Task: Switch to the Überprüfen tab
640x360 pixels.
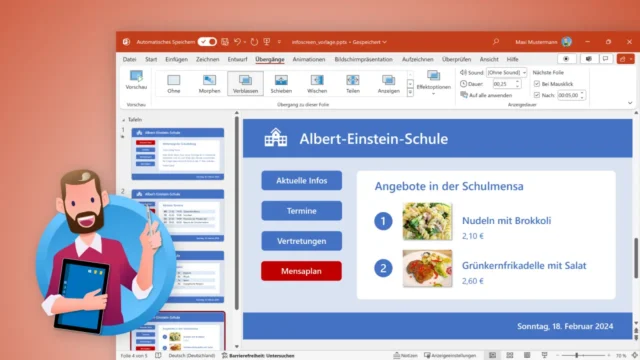Action: [456, 59]
